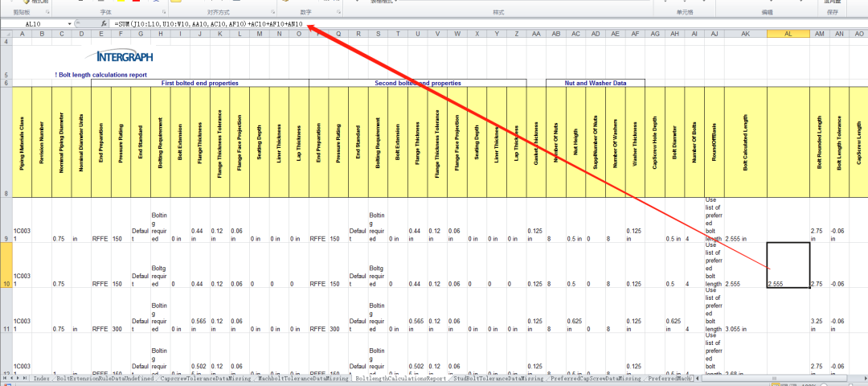Select column A header
Screen dimensions: 868x386
(23, 34)
